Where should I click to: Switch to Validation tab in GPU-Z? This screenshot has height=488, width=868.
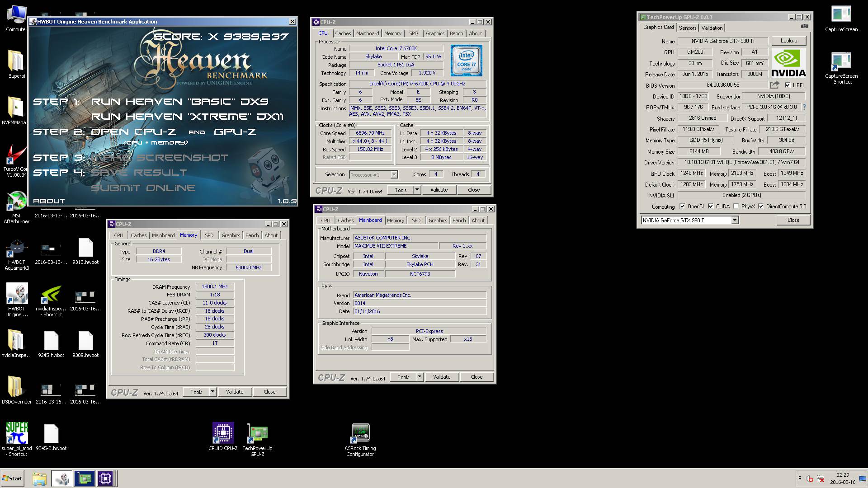[712, 28]
